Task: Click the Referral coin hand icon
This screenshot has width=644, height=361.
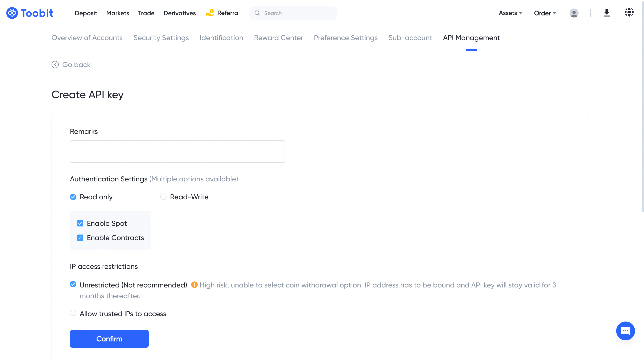Action: 210,13
